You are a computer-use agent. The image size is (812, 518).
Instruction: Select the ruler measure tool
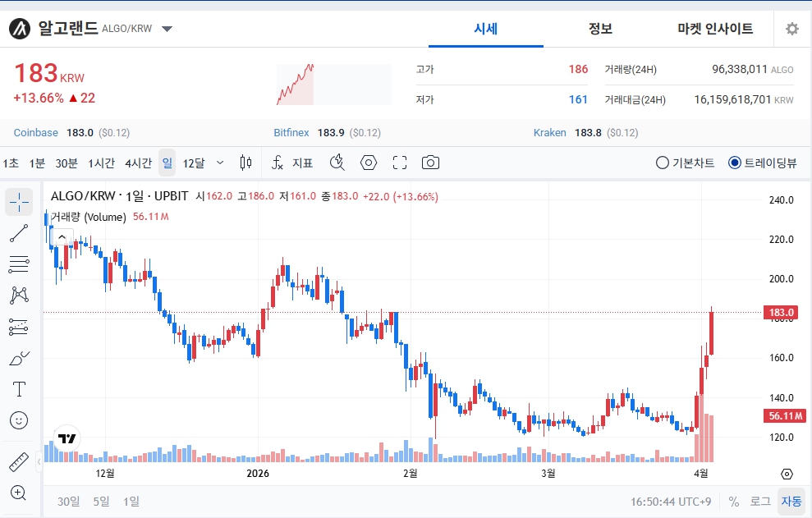19,462
